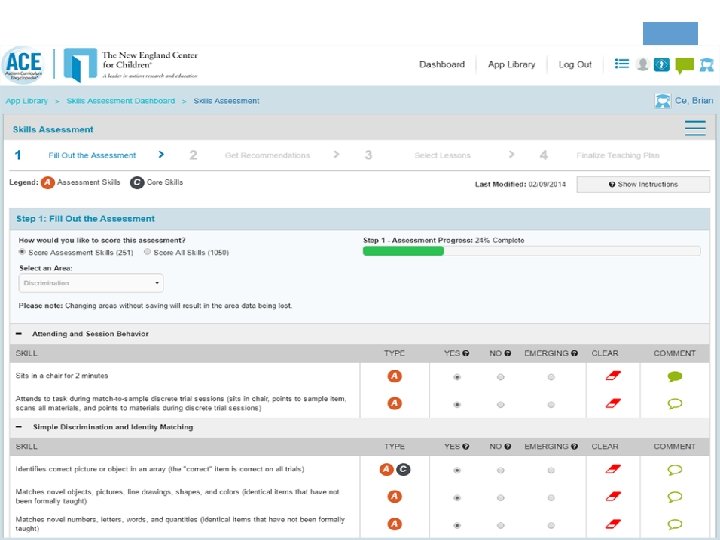
Task: Clear score for Attends to task row
Action: (613, 404)
